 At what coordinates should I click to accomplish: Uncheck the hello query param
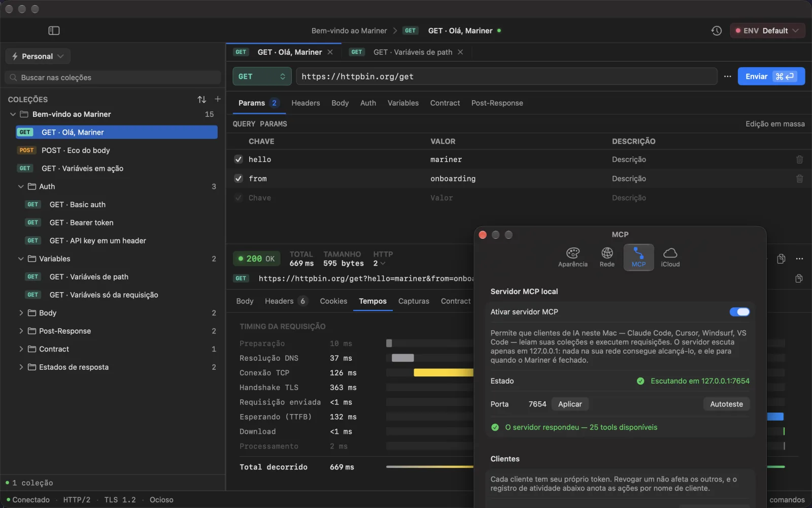tap(239, 160)
